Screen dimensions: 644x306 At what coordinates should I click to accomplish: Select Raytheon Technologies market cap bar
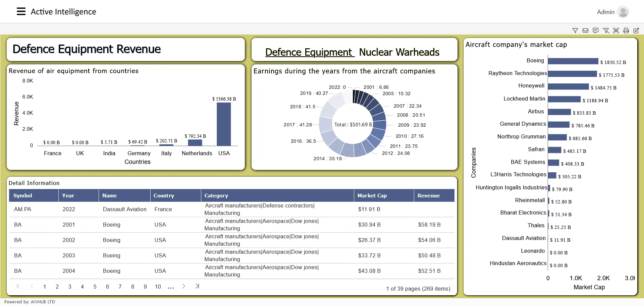coord(572,74)
